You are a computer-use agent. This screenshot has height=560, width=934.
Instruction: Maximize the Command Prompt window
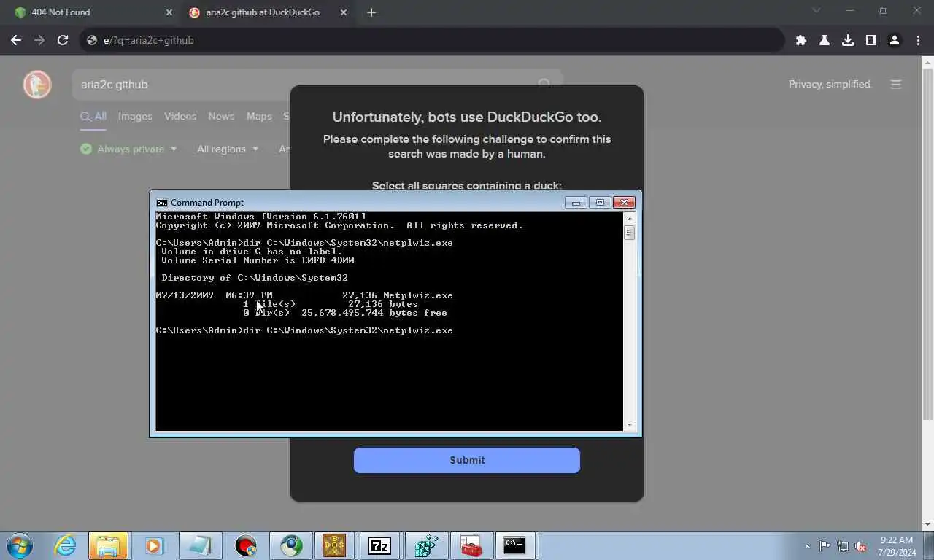click(600, 203)
